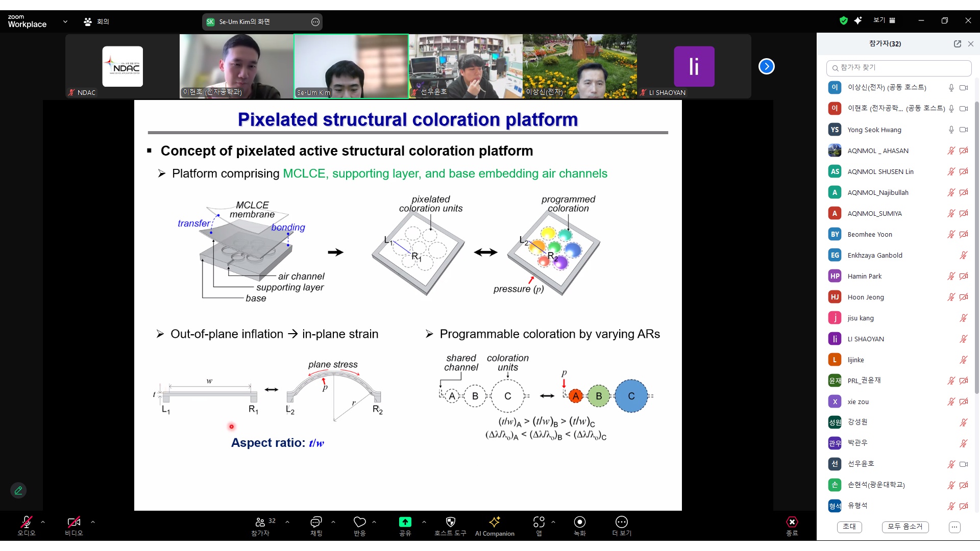The height and width of the screenshot is (551, 980).
Task: Click the AI sparkle icon in title bar
Action: pyautogui.click(x=858, y=20)
